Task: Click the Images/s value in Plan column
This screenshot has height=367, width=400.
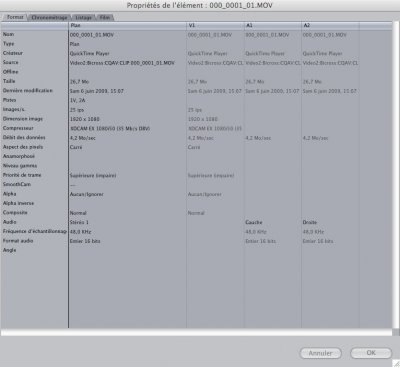Action: coord(77,110)
